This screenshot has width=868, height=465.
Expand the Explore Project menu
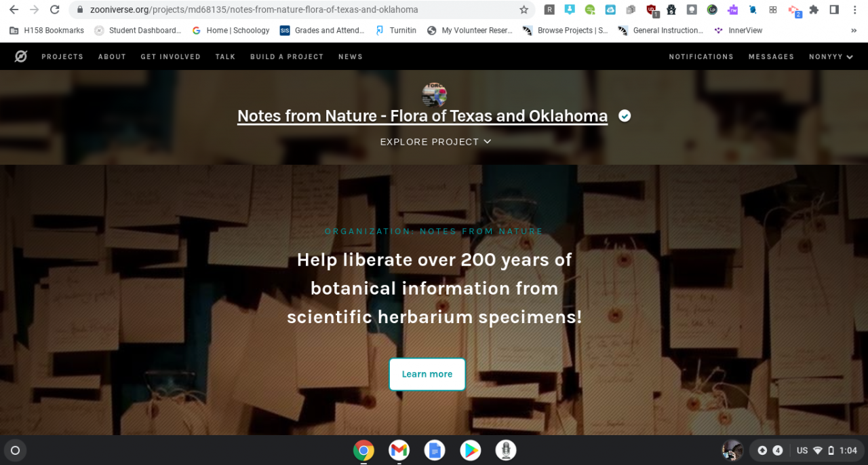pyautogui.click(x=435, y=142)
